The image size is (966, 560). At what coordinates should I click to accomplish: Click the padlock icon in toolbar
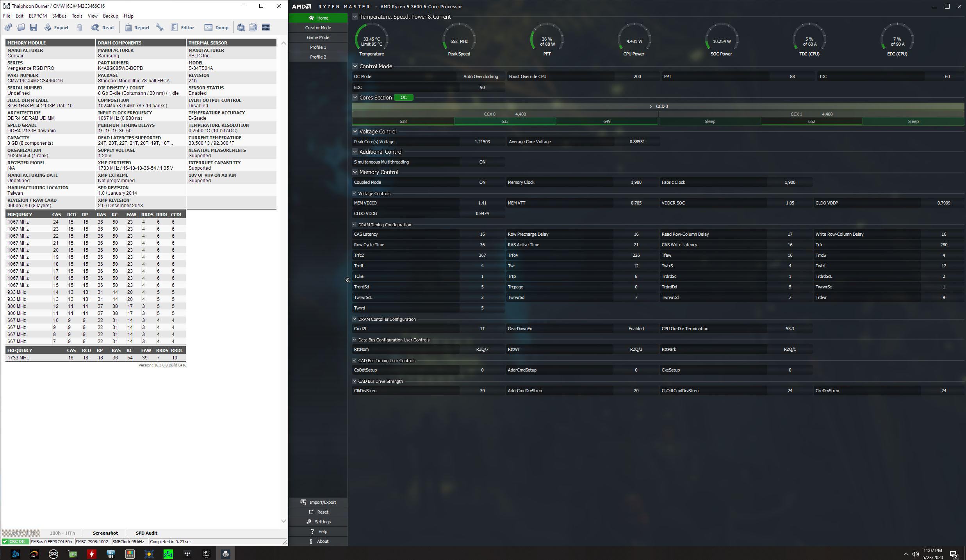coord(80,27)
